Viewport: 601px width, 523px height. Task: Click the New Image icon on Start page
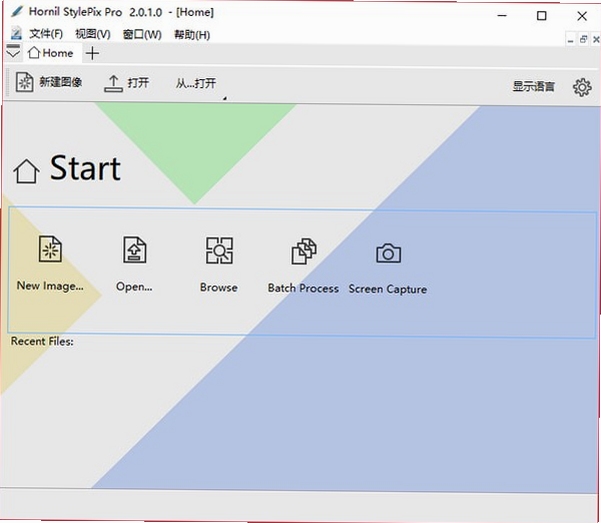coord(50,249)
